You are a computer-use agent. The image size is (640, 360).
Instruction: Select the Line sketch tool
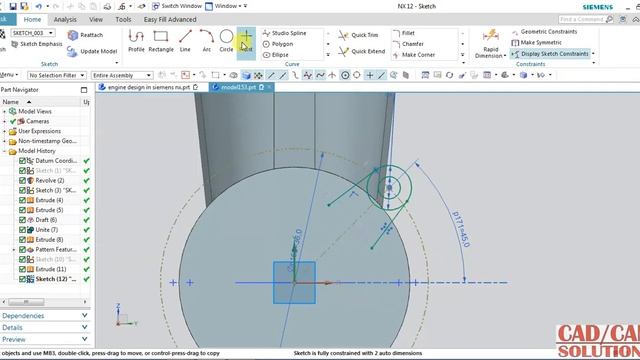tap(185, 41)
